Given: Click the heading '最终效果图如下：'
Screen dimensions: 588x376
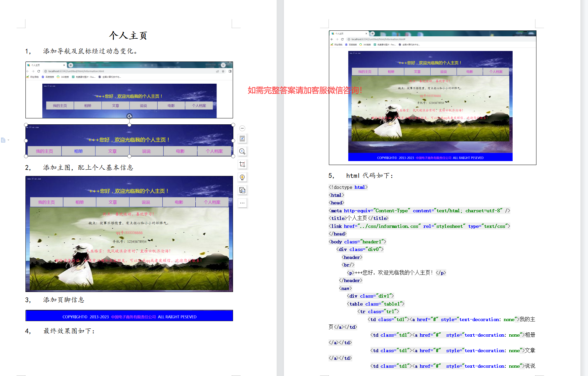Looking at the screenshot, I should 69,331.
